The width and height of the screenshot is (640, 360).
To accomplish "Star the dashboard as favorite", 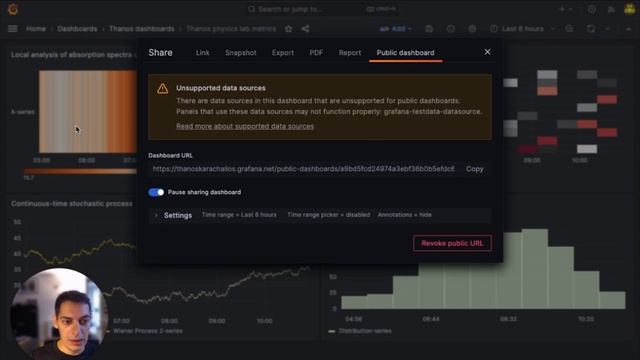I will pyautogui.click(x=289, y=29).
